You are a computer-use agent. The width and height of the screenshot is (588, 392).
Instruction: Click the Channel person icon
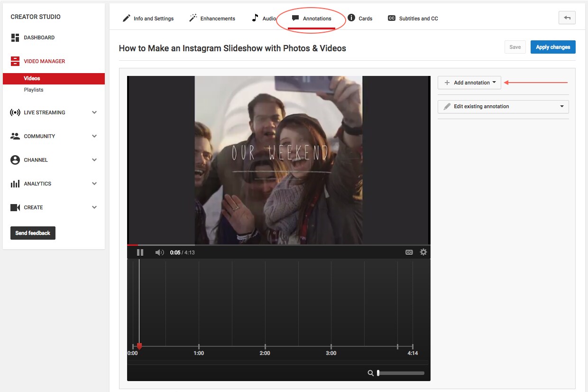(x=15, y=160)
